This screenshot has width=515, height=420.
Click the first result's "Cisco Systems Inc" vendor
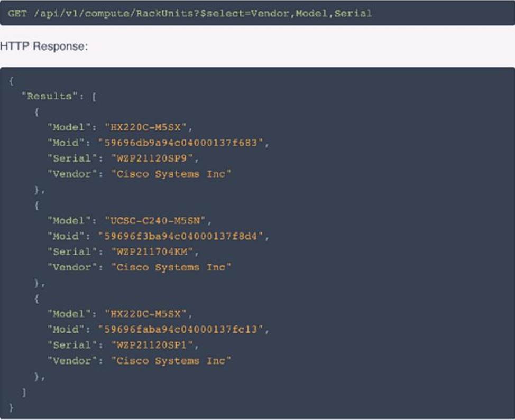(171, 174)
